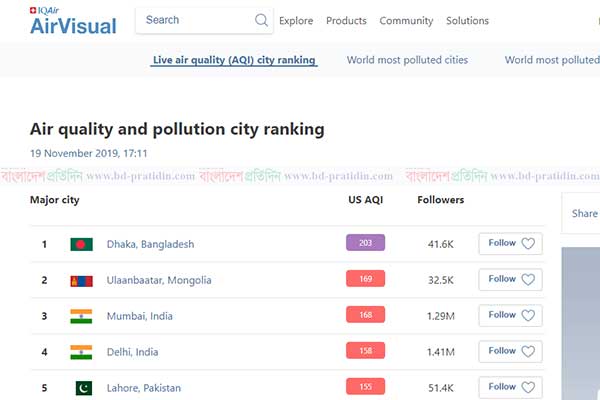The image size is (600, 400).
Task: Click the heart icon in Dhaka's row
Action: pyautogui.click(x=528, y=243)
